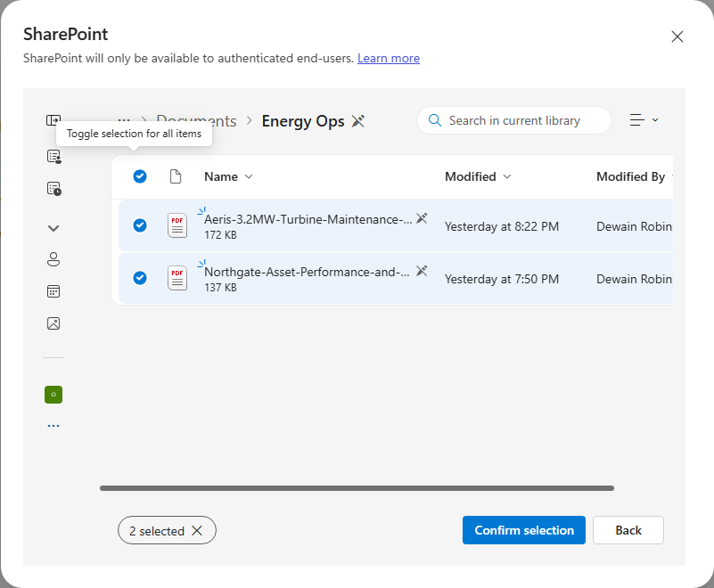Click the search magnifier icon
The image size is (714, 588).
[435, 120]
